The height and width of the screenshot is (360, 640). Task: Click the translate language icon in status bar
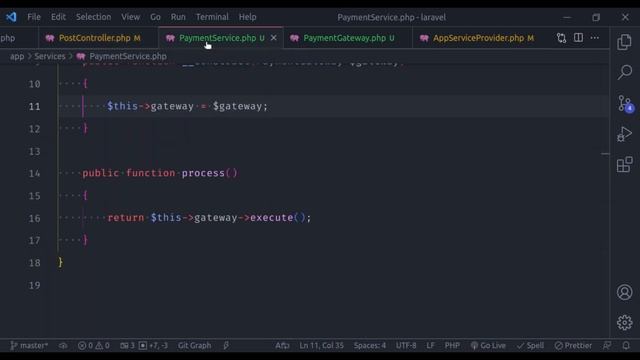pos(282,345)
